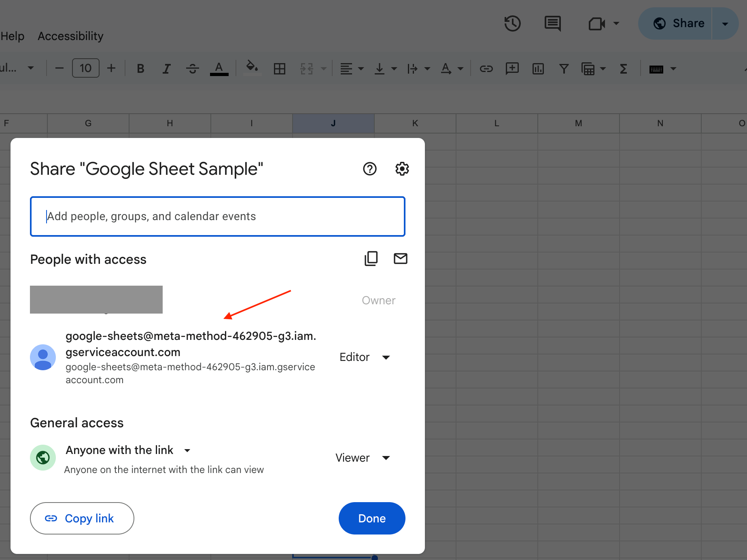This screenshot has width=747, height=560.
Task: Open the text color picker
Action: 219,68
